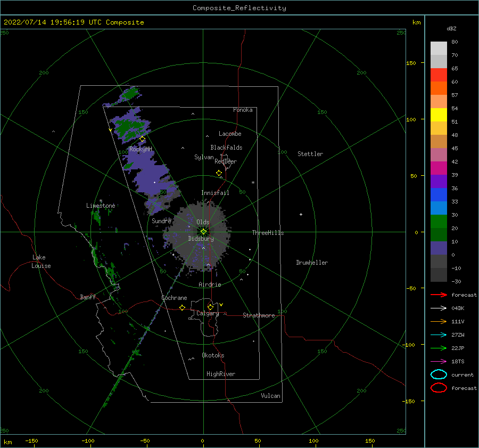Click the green 22JP arrow icon

point(439,348)
